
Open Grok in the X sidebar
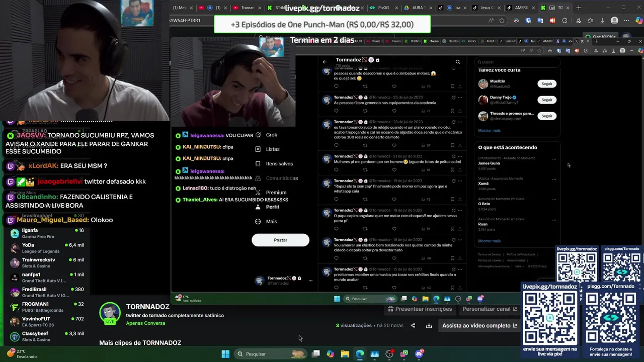267,135
